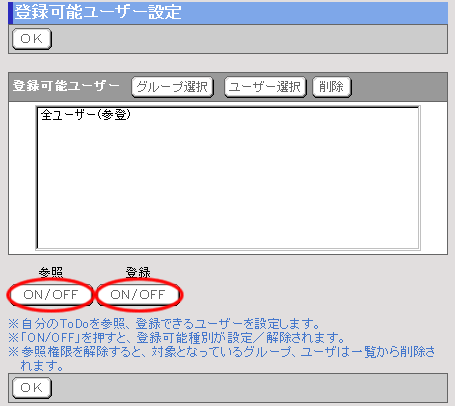
Task: Click the gray header bar right of 削除
Action: pos(399,87)
